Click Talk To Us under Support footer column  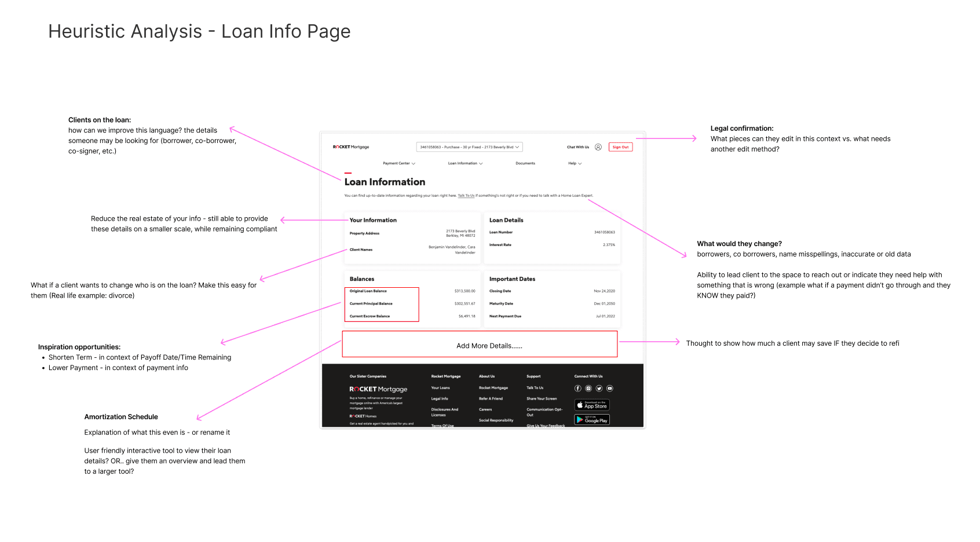(x=535, y=388)
